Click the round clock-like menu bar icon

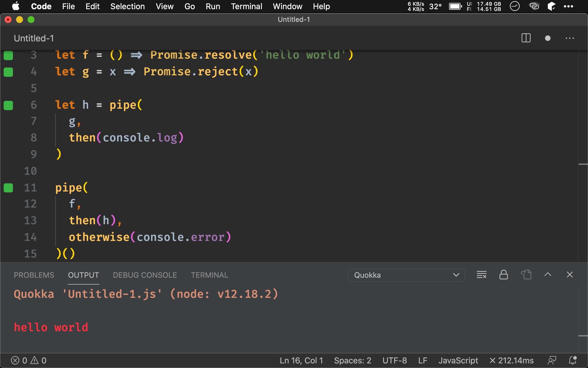point(514,6)
